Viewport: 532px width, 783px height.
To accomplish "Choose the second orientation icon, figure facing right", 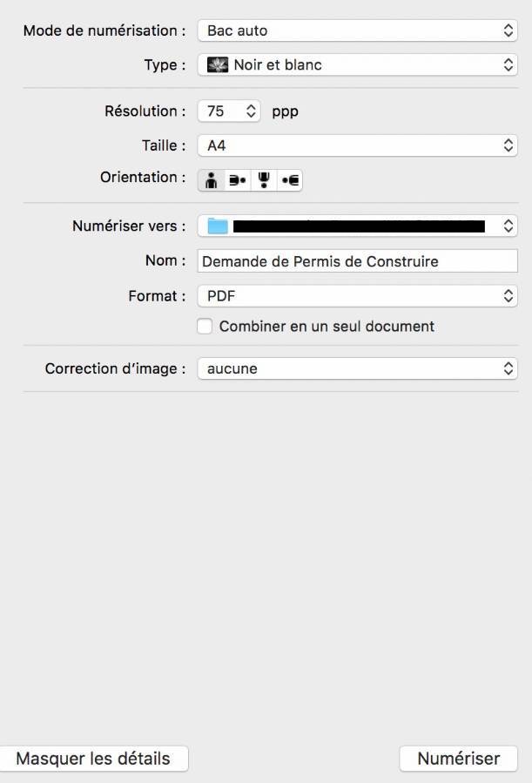I will pyautogui.click(x=237, y=180).
